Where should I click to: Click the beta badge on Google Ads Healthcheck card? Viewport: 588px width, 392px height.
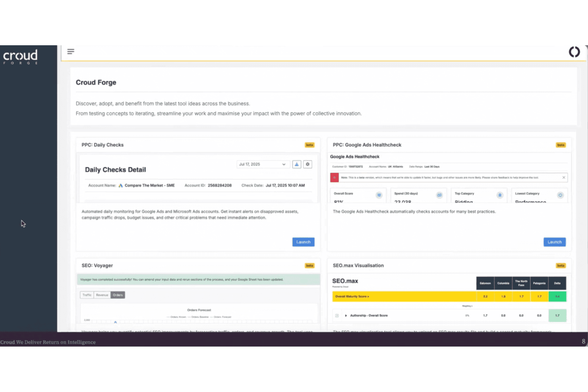pos(561,145)
